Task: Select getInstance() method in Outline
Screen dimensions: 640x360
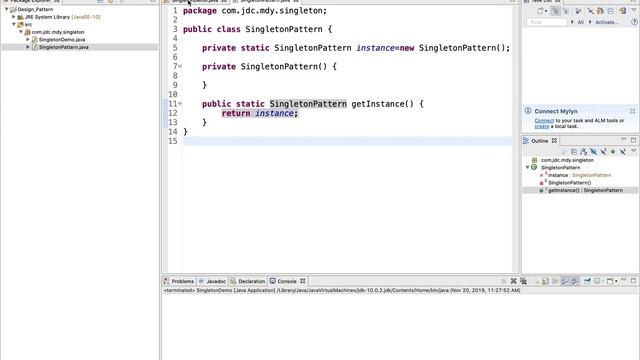Action: (581, 190)
